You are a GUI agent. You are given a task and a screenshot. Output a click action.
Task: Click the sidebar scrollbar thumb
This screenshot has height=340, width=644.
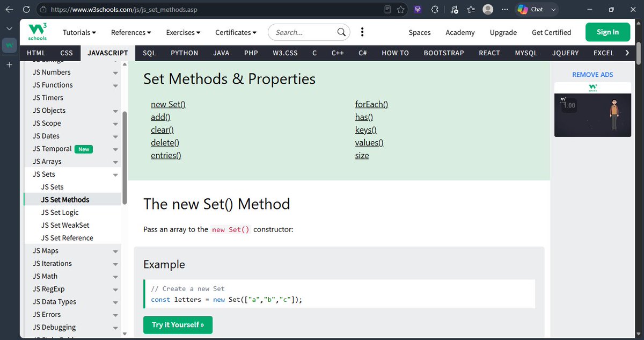point(125,157)
